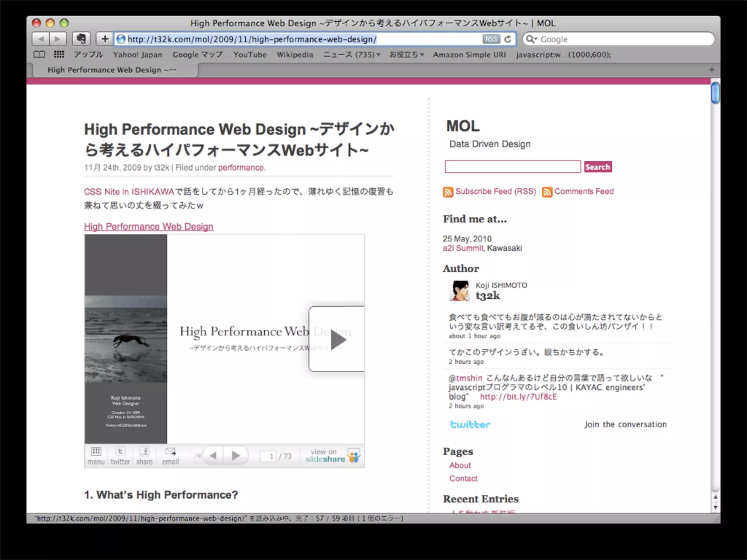Click the Evernote elephant toolbar icon

[81, 39]
